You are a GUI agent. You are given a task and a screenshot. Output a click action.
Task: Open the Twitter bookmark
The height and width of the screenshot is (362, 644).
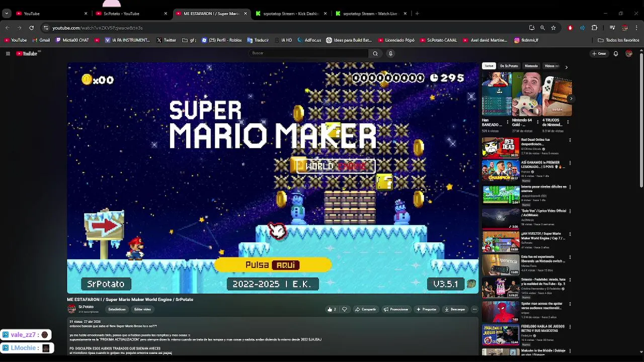tap(167, 40)
